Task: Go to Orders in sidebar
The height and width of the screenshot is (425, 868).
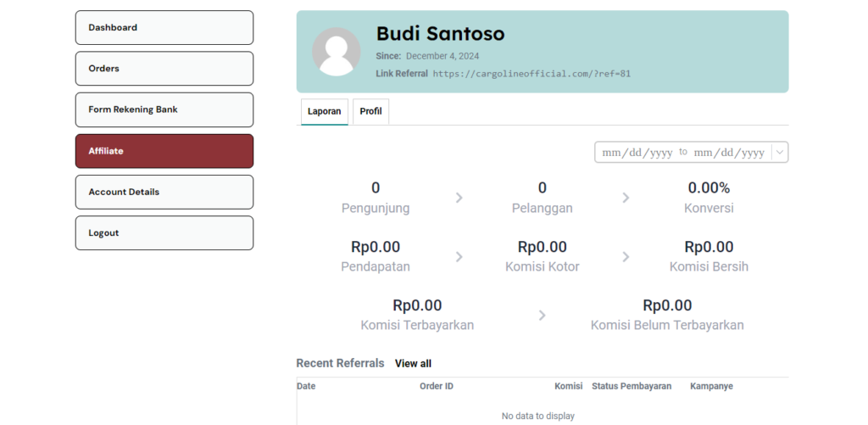Action: click(164, 69)
